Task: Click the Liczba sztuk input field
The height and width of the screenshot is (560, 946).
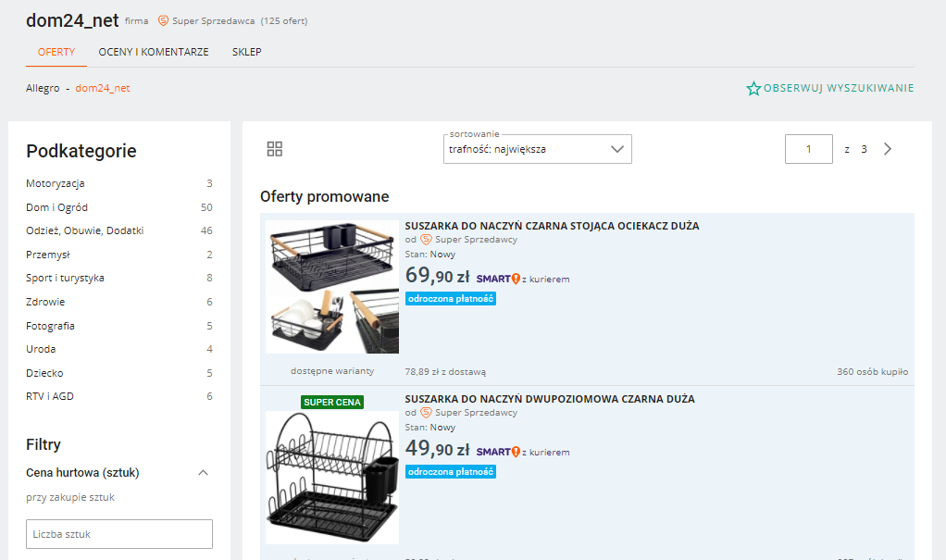Action: (118, 534)
